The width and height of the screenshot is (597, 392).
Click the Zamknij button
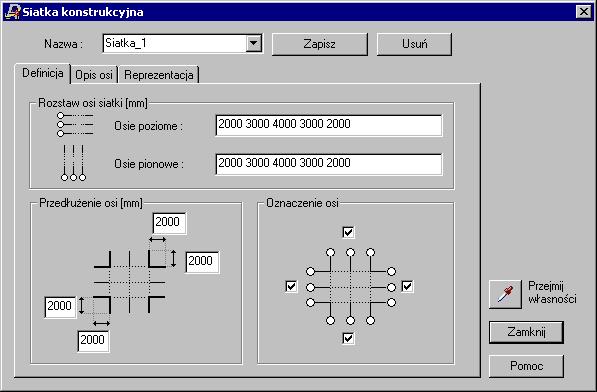click(526, 332)
